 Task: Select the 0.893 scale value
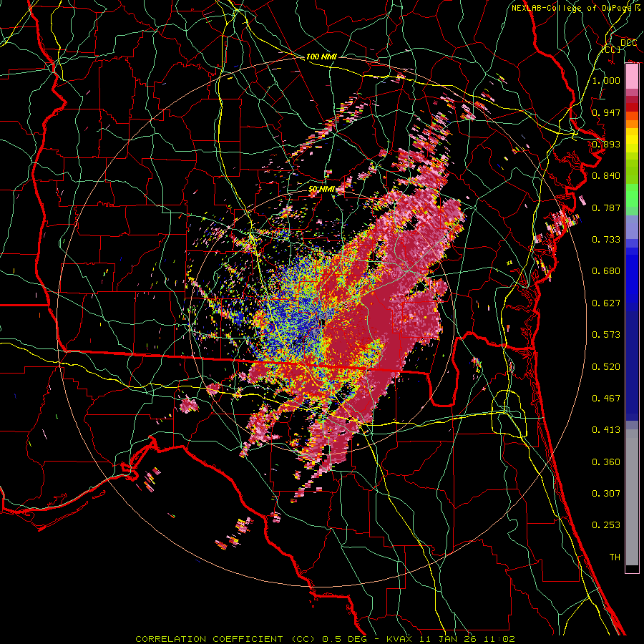tap(606, 144)
